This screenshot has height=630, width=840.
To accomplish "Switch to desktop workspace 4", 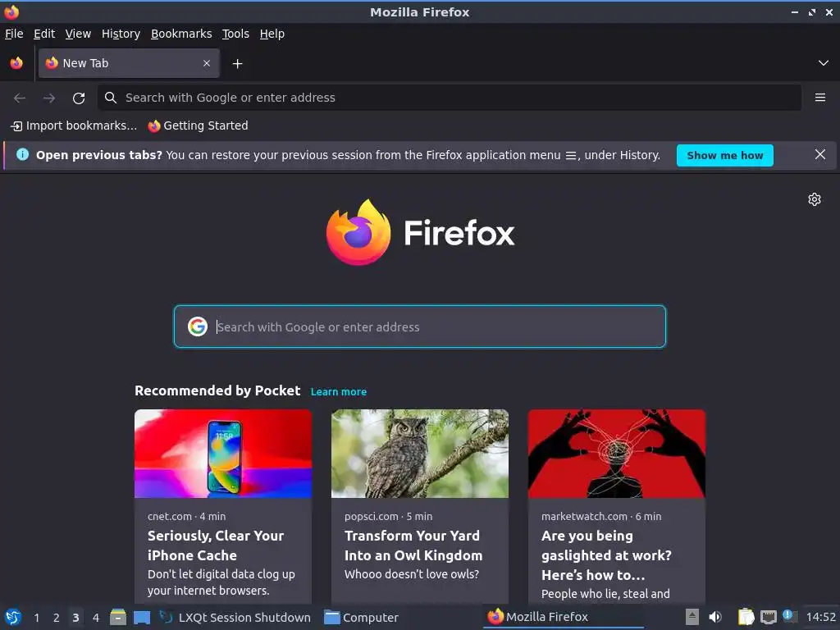I will 96,618.
